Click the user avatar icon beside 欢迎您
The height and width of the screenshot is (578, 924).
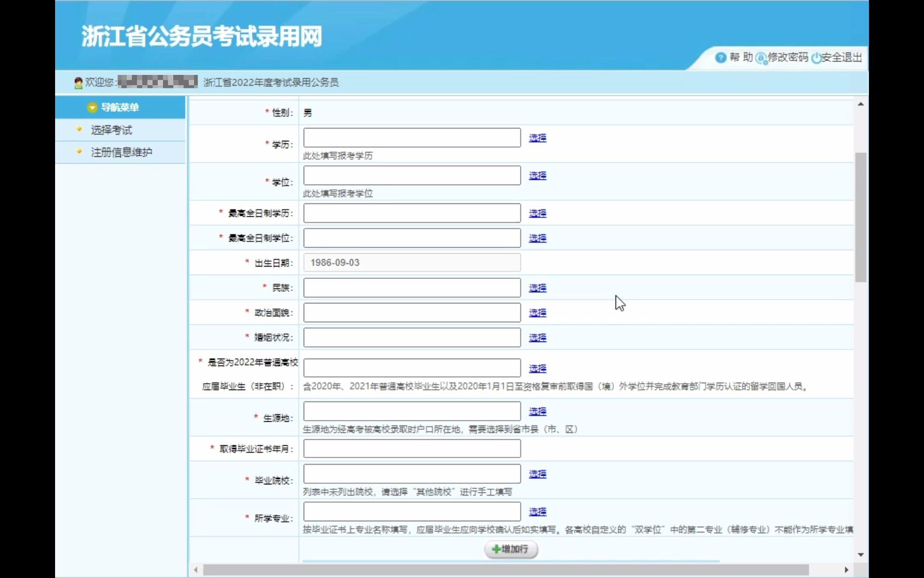[x=79, y=82]
